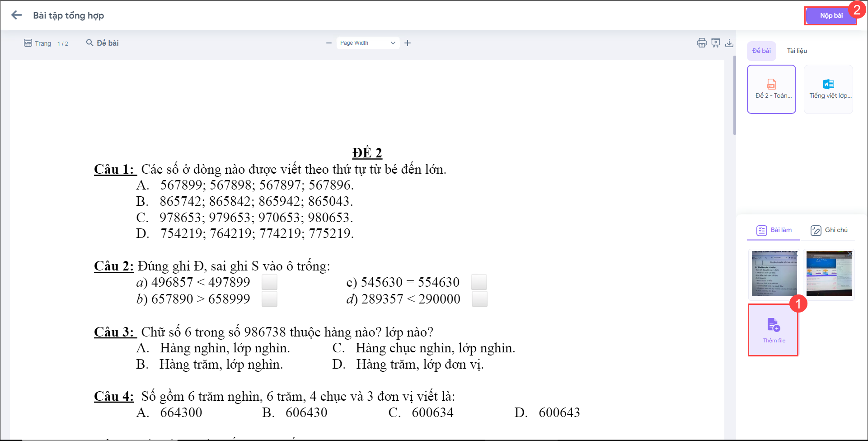
Task: Click the Đề bài search label in toolbar
Action: (x=108, y=43)
